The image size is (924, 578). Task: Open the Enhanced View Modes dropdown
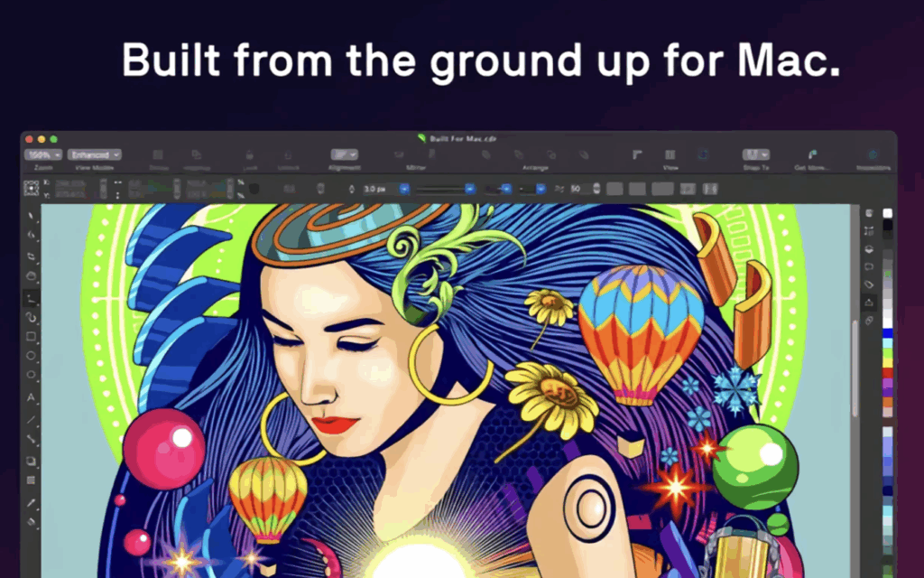94,154
